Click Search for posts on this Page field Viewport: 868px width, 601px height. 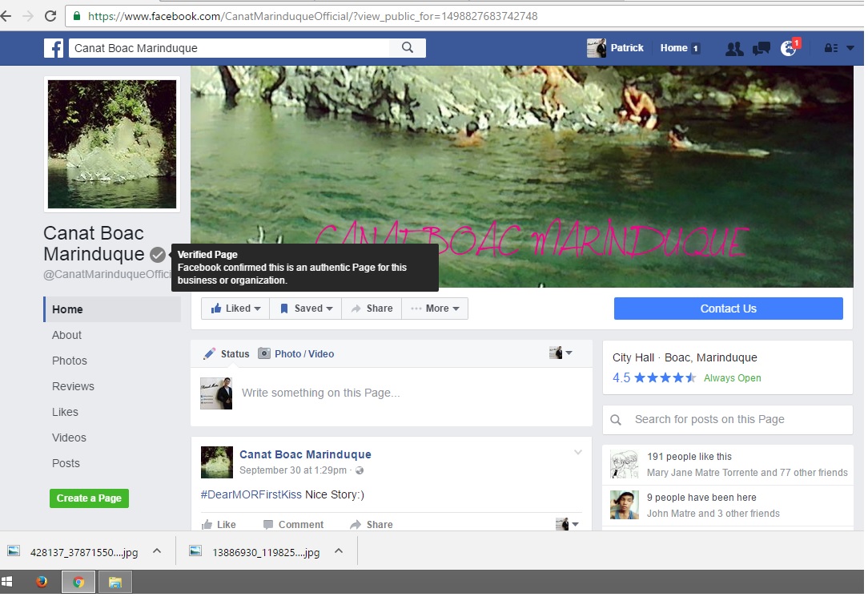point(727,419)
